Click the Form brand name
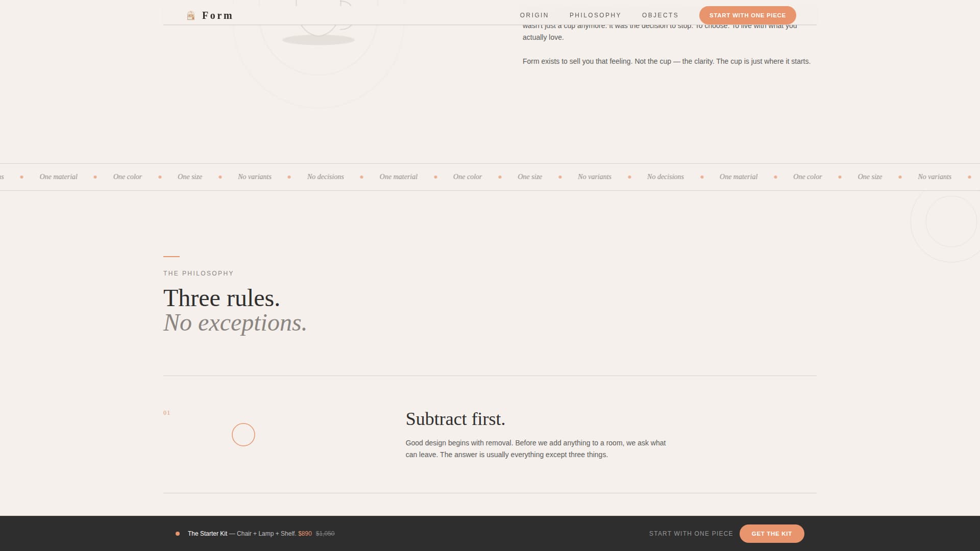This screenshot has width=980, height=551. [x=217, y=16]
